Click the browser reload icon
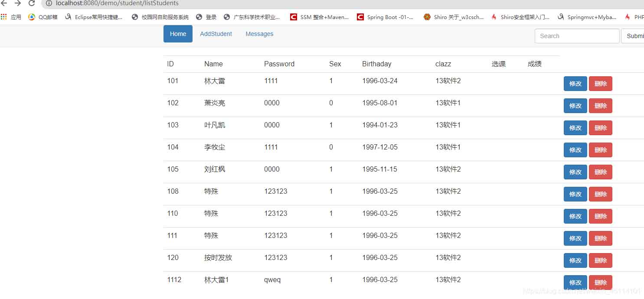The image size is (644, 299). coord(31,3)
